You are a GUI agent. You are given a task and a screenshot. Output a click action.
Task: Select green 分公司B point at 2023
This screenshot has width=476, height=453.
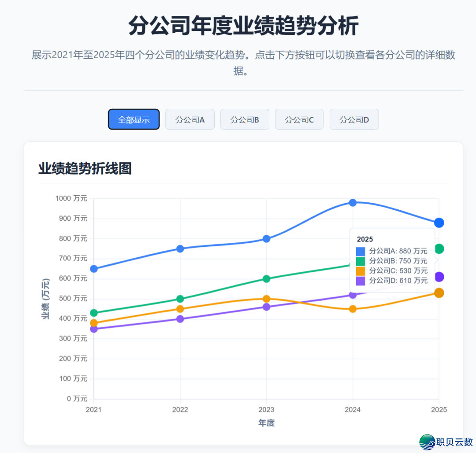(266, 278)
